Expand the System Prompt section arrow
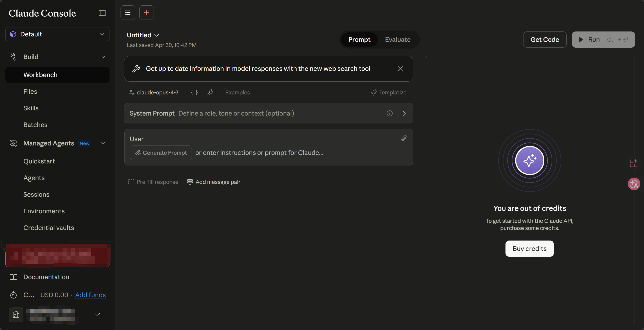Screen dimensions: 644x330 coord(404,113)
